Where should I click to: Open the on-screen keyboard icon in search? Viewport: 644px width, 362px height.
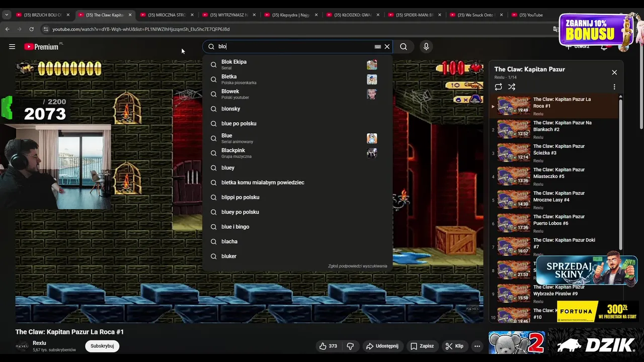[x=377, y=47]
